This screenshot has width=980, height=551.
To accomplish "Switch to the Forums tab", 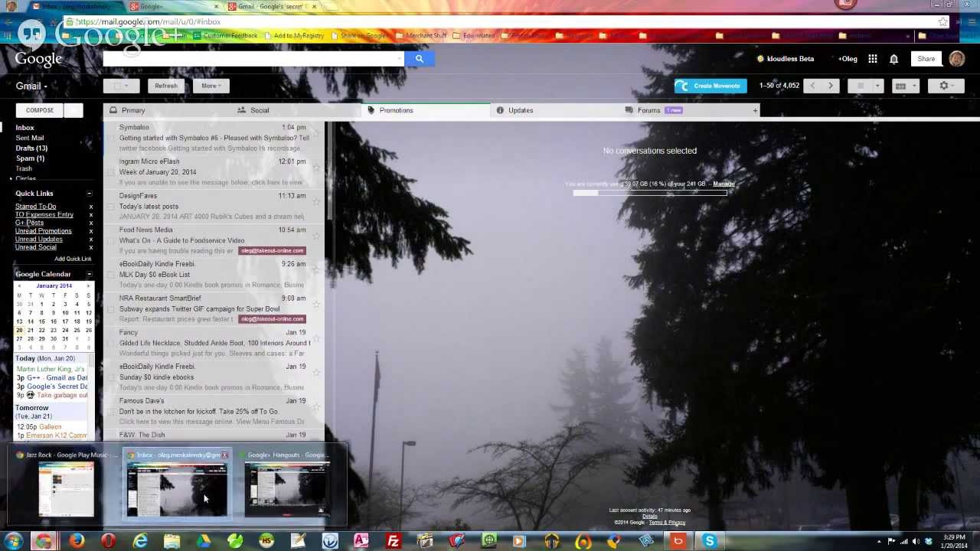I will (x=682, y=110).
